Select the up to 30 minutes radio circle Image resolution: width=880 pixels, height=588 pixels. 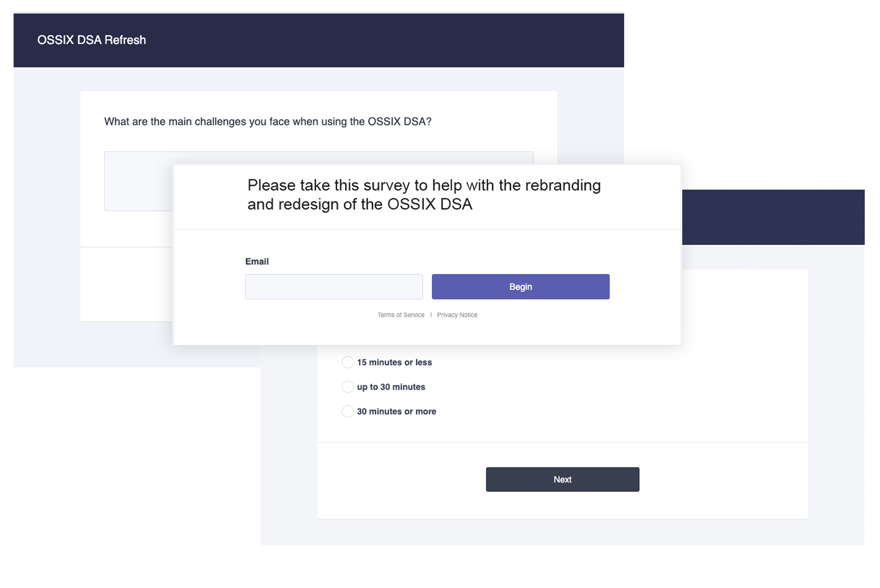click(348, 387)
